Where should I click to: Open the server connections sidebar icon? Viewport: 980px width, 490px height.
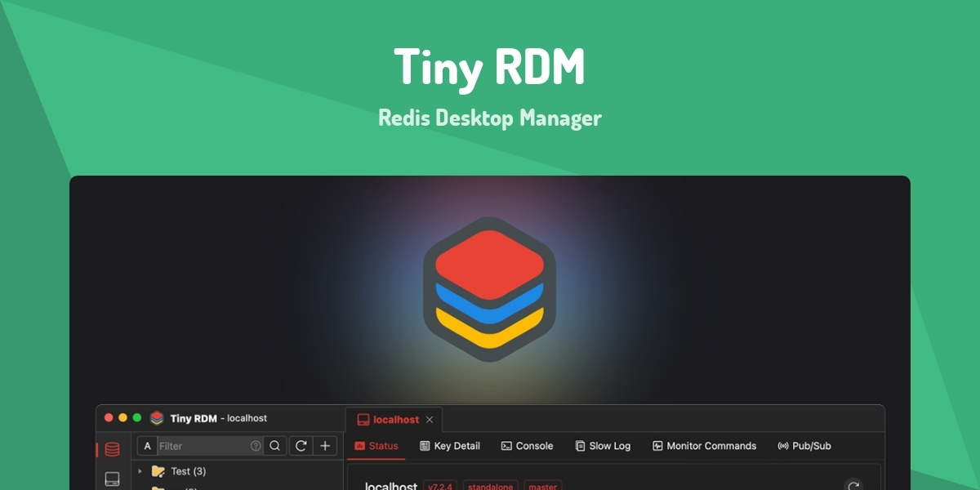coord(113,479)
